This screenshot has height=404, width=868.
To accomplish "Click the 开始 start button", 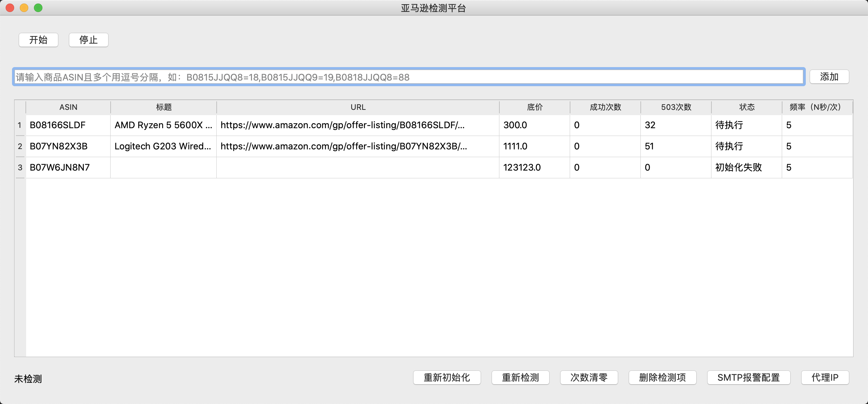I will pos(39,40).
